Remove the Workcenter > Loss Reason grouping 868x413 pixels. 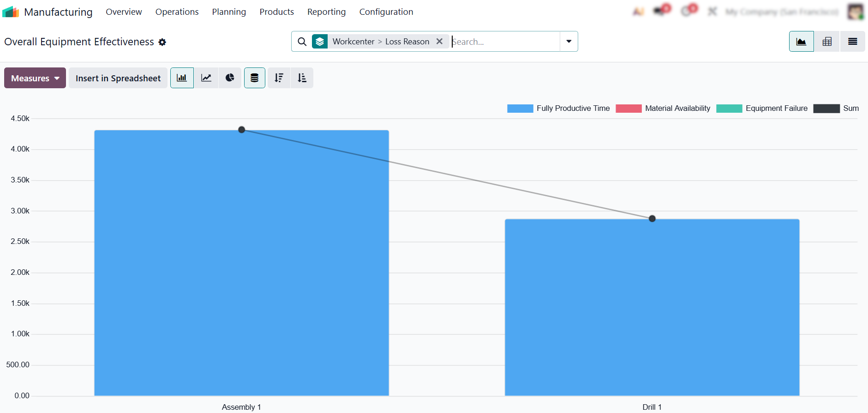click(x=439, y=42)
